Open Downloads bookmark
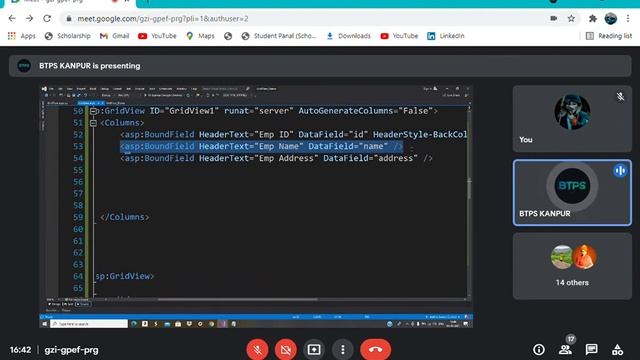This screenshot has height=360, width=640. [348, 36]
